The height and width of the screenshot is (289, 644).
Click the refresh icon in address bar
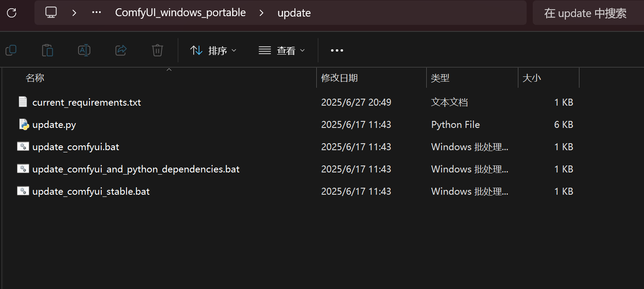point(12,13)
